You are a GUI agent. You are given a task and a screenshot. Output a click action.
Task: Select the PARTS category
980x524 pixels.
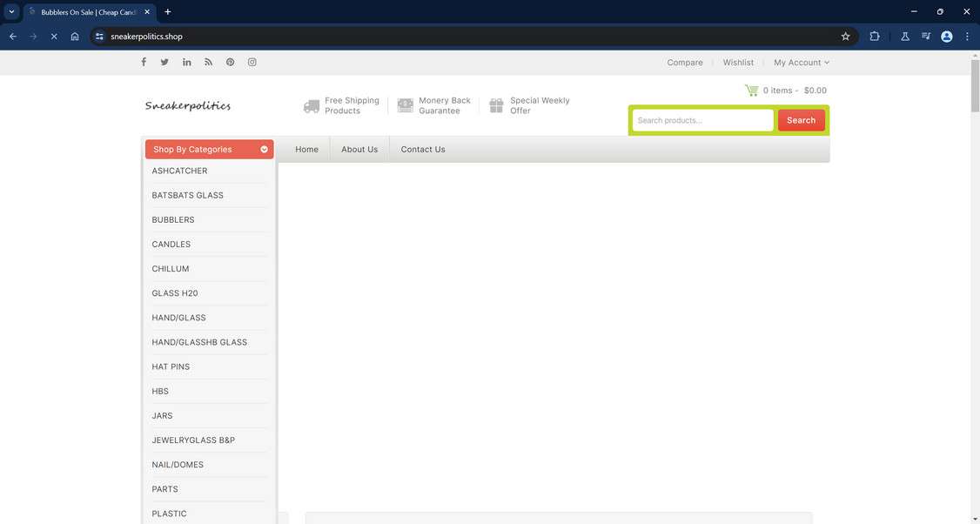[x=165, y=489]
